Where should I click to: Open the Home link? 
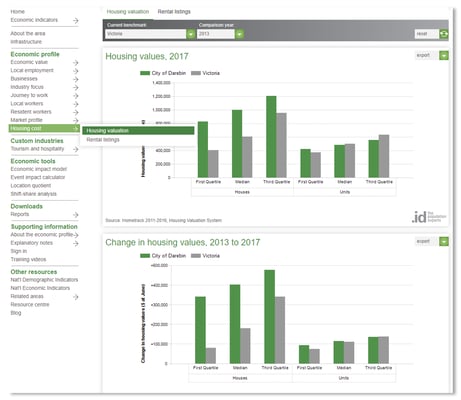[18, 12]
